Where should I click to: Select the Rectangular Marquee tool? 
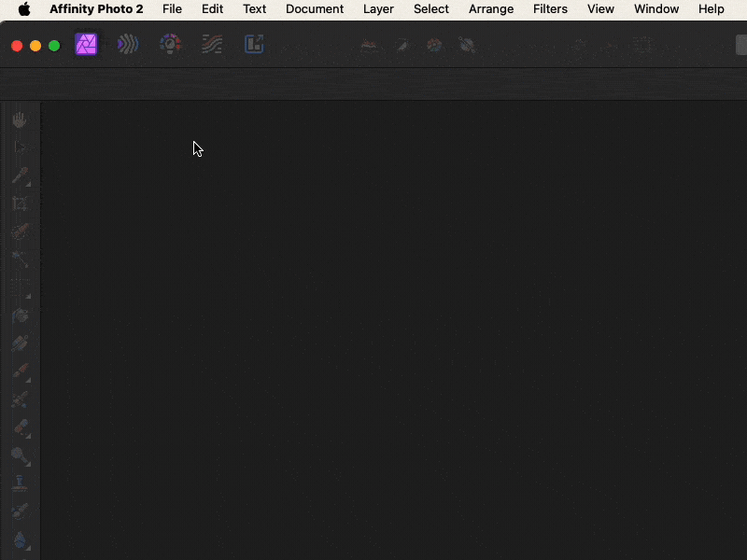[x=20, y=287]
